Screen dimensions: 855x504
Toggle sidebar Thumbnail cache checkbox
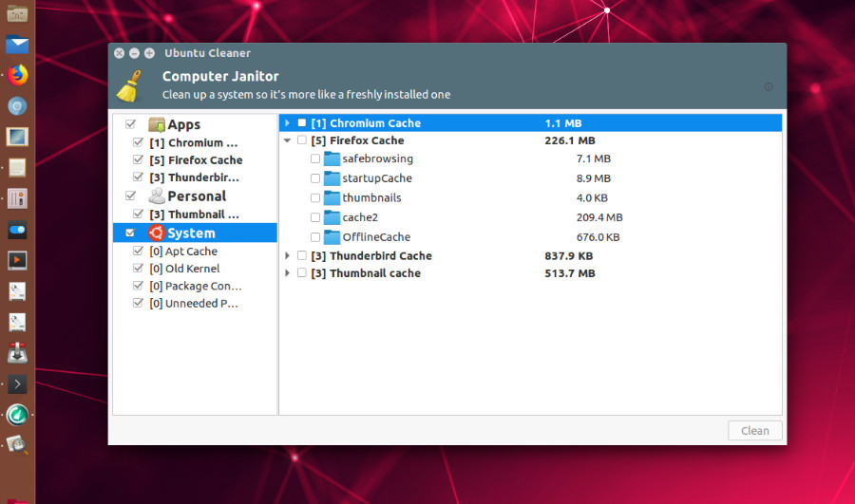click(138, 214)
